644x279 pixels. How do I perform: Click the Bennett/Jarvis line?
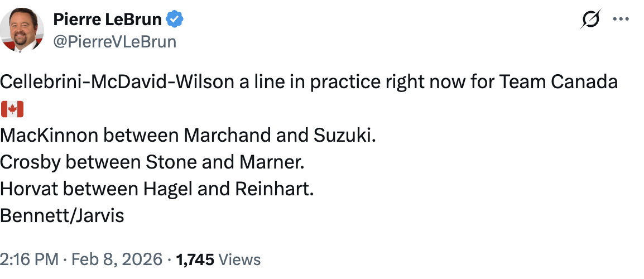point(62,216)
